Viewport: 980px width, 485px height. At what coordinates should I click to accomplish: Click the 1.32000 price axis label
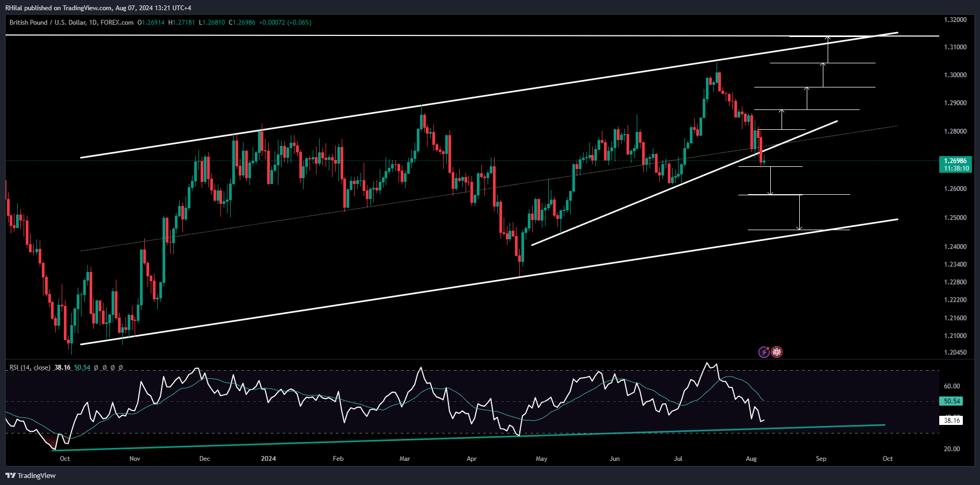[x=955, y=20]
